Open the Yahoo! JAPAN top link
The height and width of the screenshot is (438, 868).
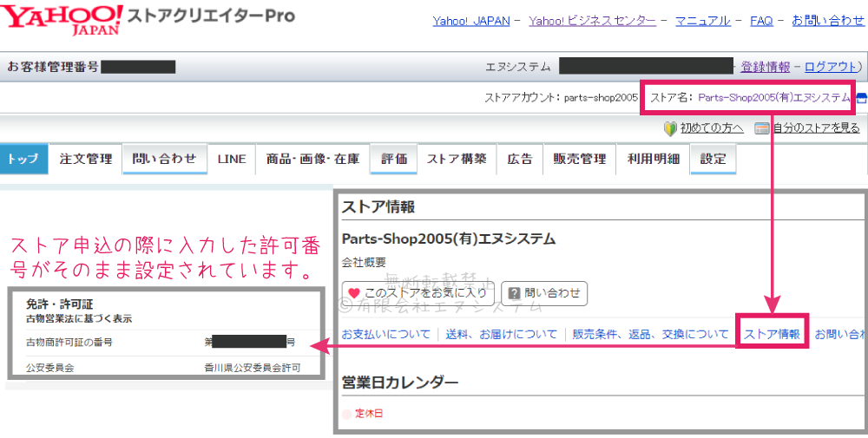(x=471, y=21)
